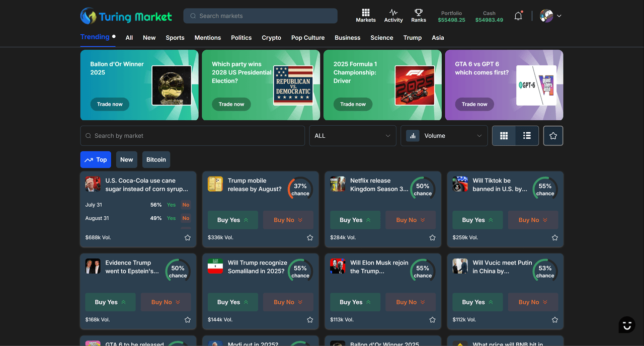Toggle favorites-only star filter
This screenshot has width=644, height=346.
tap(553, 136)
